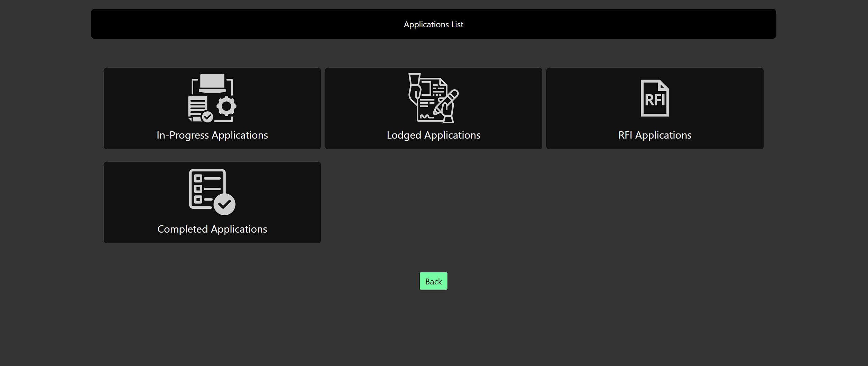Click the RFI Applications label text
868x366 pixels.
[x=655, y=135]
